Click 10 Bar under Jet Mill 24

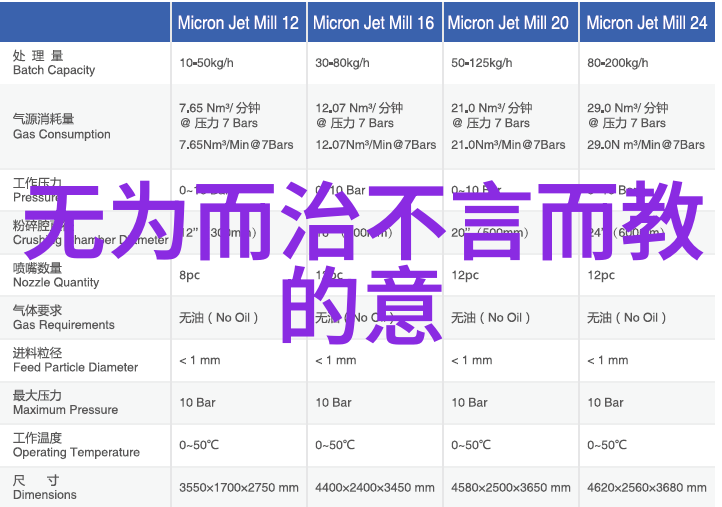coord(605,402)
